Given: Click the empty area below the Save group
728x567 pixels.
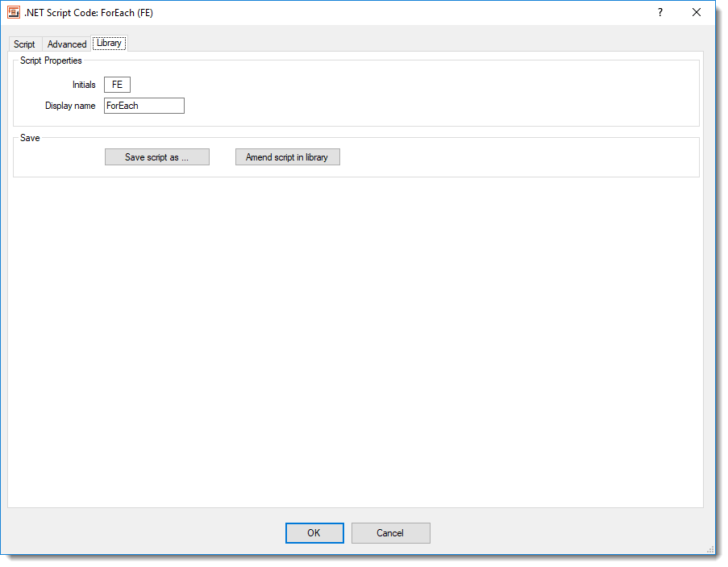Looking at the screenshot, I should (x=355, y=339).
